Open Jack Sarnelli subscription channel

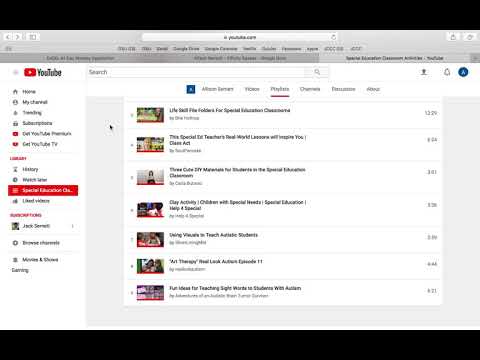tap(36, 226)
